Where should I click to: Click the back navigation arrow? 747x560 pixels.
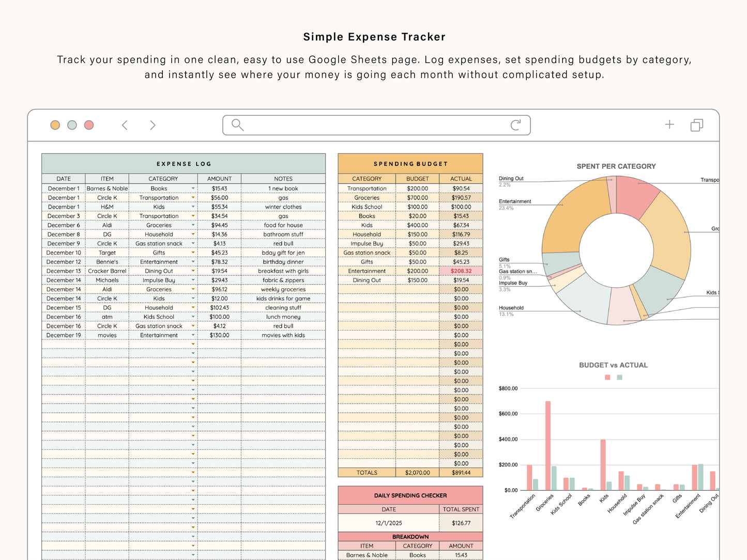click(x=125, y=125)
